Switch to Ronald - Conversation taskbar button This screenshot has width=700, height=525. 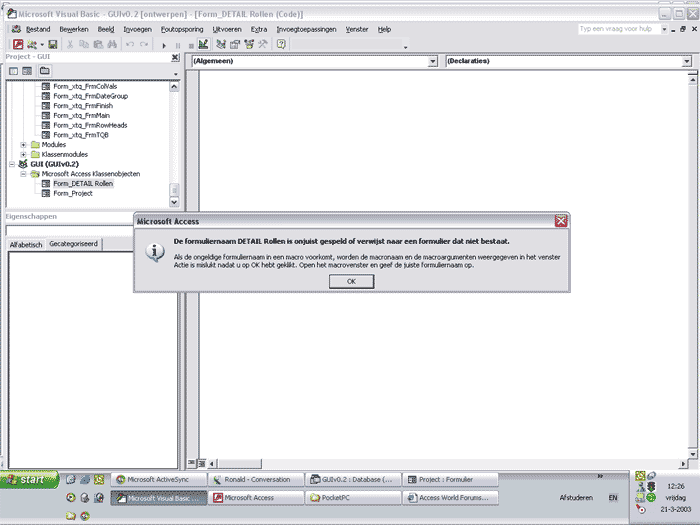pos(256,479)
